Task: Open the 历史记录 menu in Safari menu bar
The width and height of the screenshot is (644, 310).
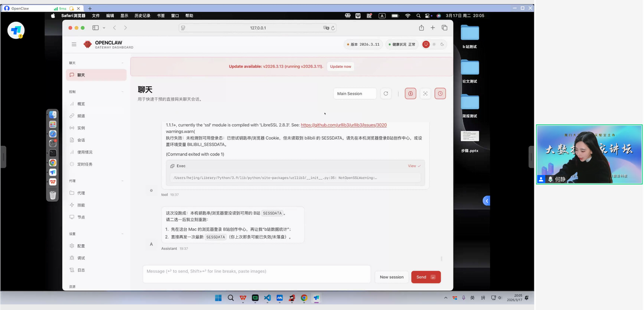Action: 142,15
